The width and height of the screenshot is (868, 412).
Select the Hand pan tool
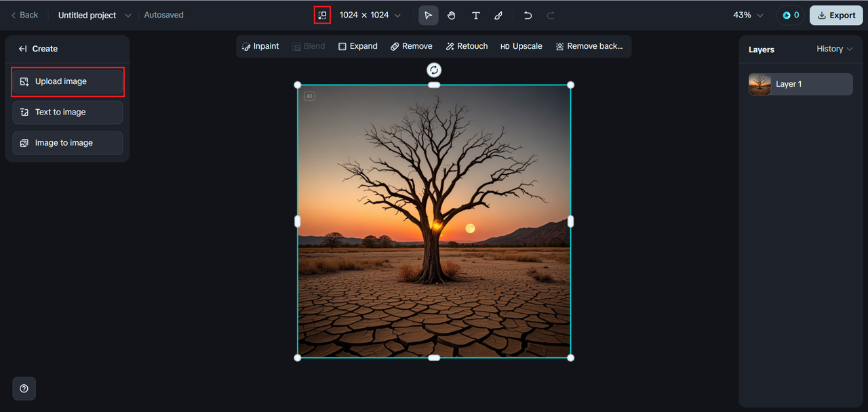[x=452, y=15]
